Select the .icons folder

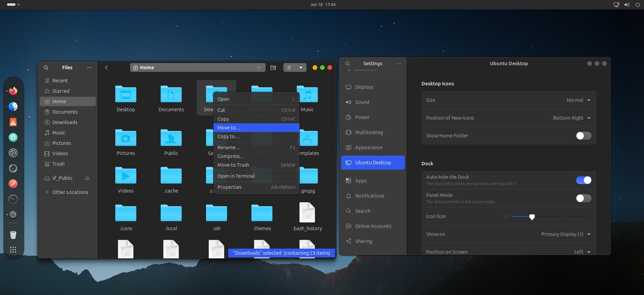pyautogui.click(x=126, y=218)
